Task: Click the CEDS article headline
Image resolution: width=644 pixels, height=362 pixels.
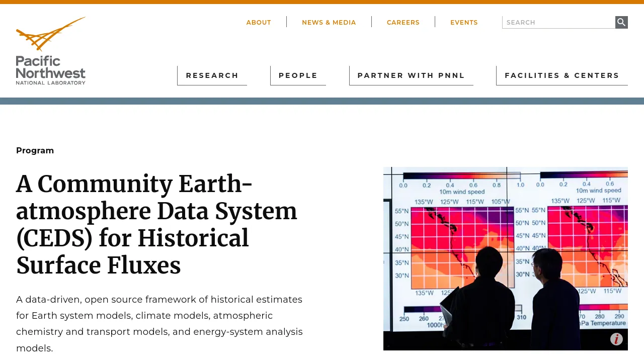Action: point(156,225)
